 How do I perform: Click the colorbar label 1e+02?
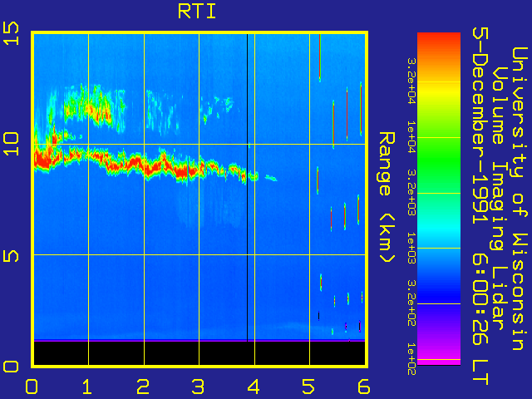pos(411,359)
